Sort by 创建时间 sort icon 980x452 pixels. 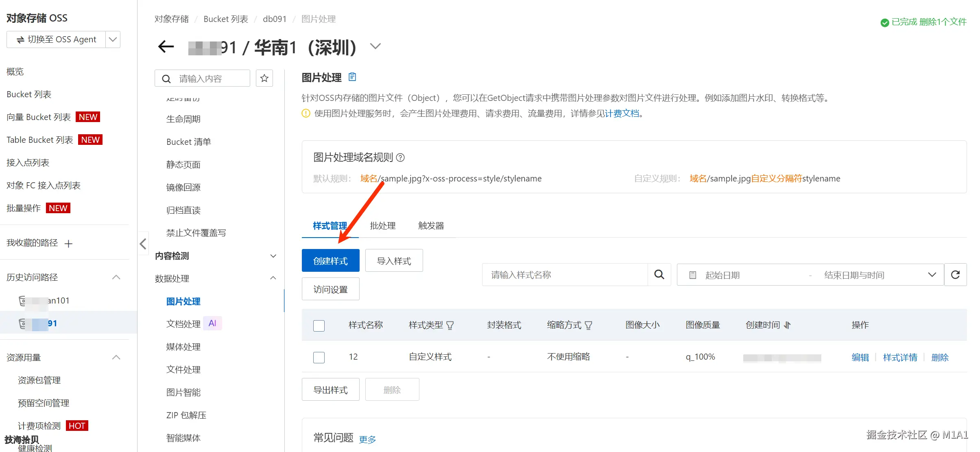[x=787, y=325]
